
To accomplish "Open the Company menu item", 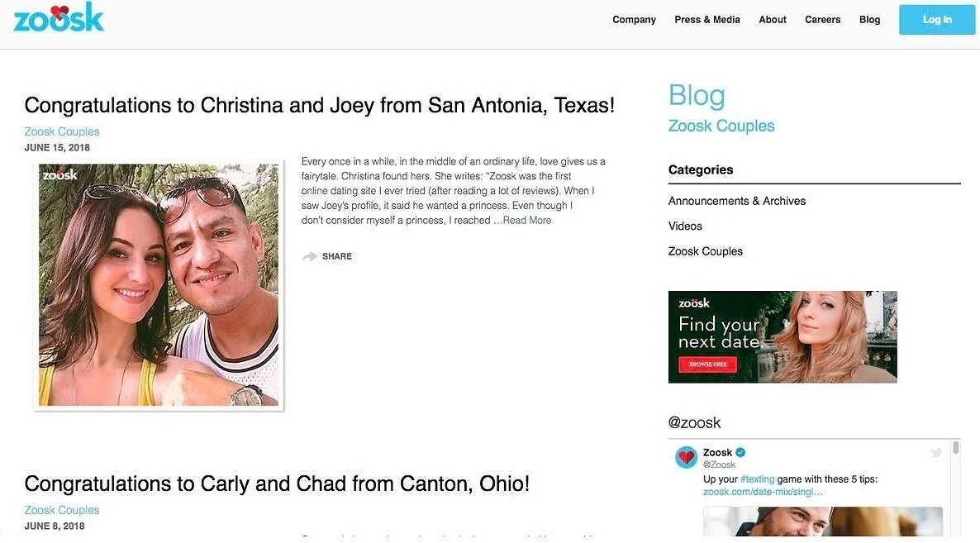I will click(634, 19).
